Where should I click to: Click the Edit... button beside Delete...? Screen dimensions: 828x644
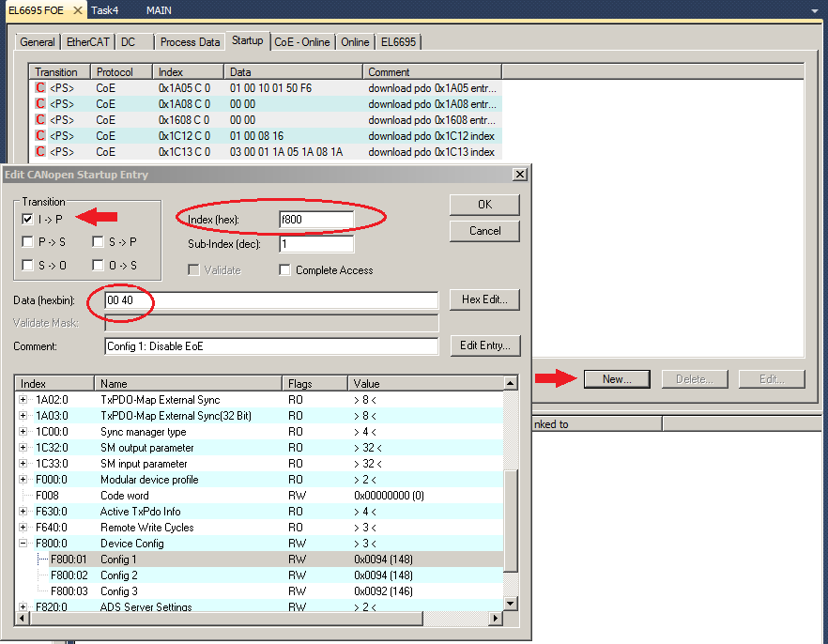click(772, 379)
